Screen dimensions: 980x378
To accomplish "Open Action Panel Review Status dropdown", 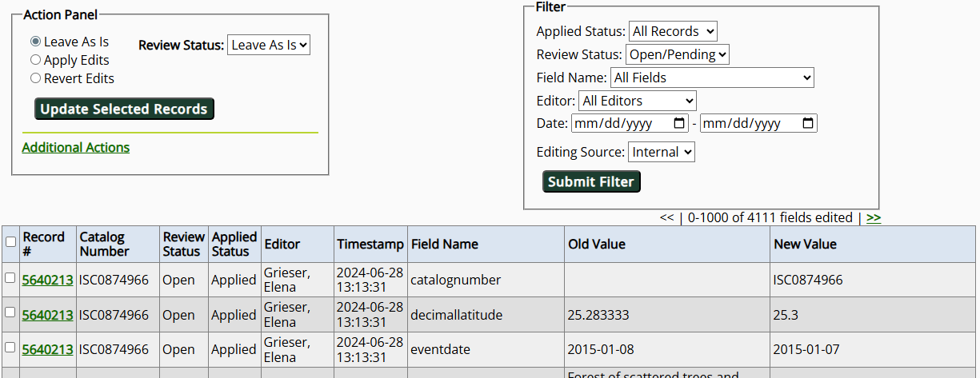I will (269, 45).
